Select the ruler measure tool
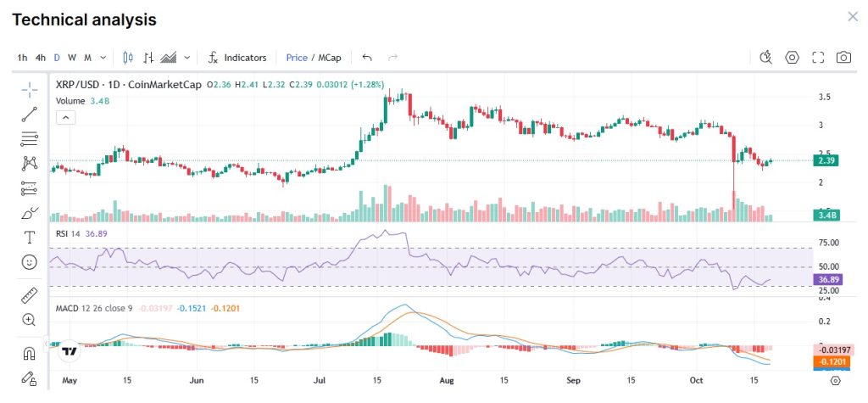This screenshot has height=403, width=868. [x=30, y=295]
